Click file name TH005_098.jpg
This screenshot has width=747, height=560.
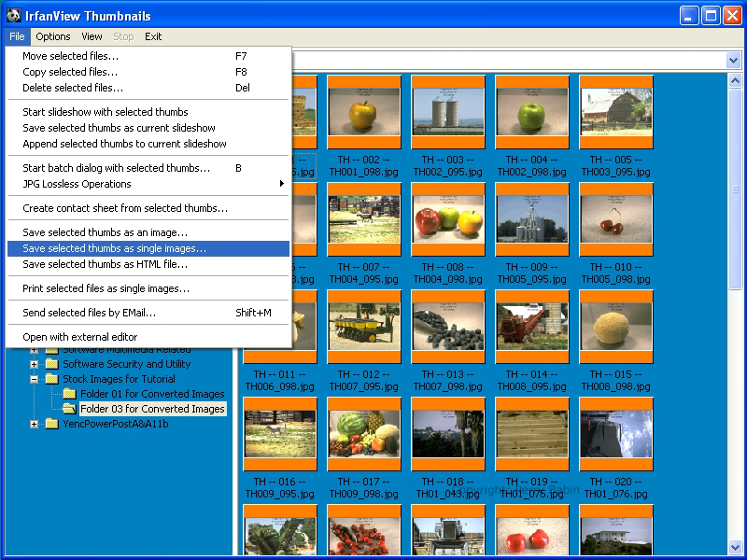click(x=616, y=279)
